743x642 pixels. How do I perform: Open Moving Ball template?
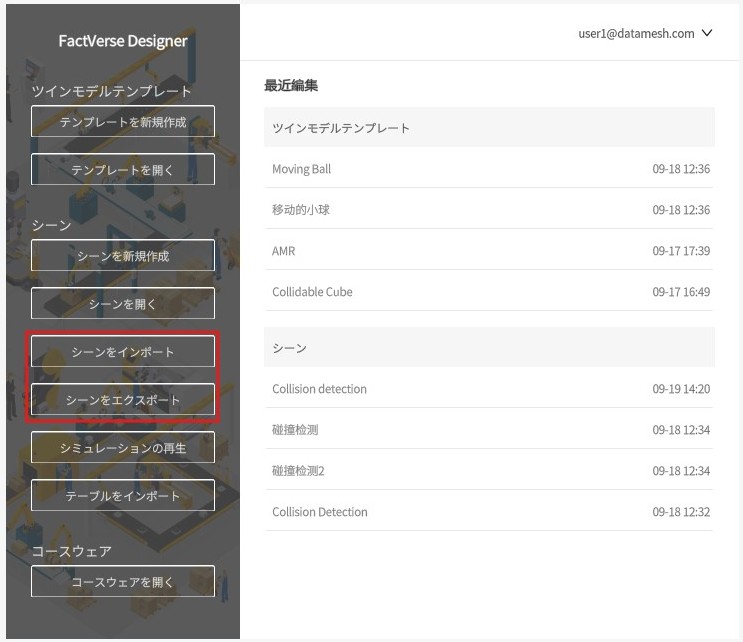(301, 169)
